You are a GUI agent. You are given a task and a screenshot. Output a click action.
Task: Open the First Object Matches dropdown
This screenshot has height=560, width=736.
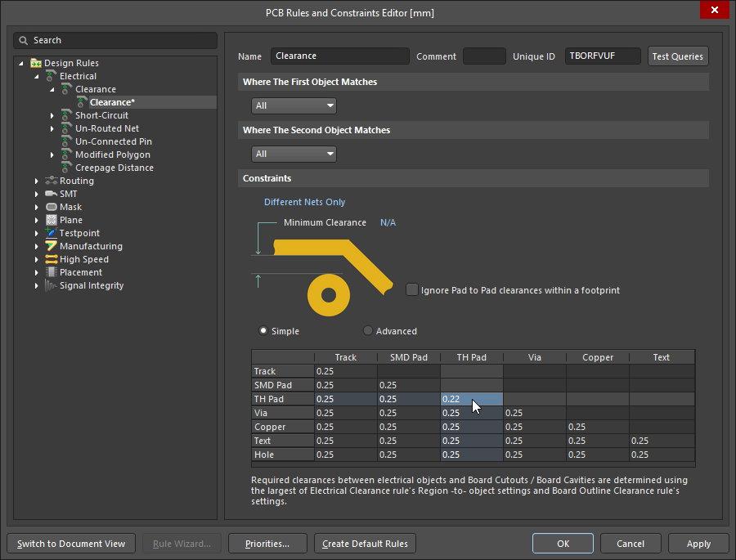click(294, 105)
